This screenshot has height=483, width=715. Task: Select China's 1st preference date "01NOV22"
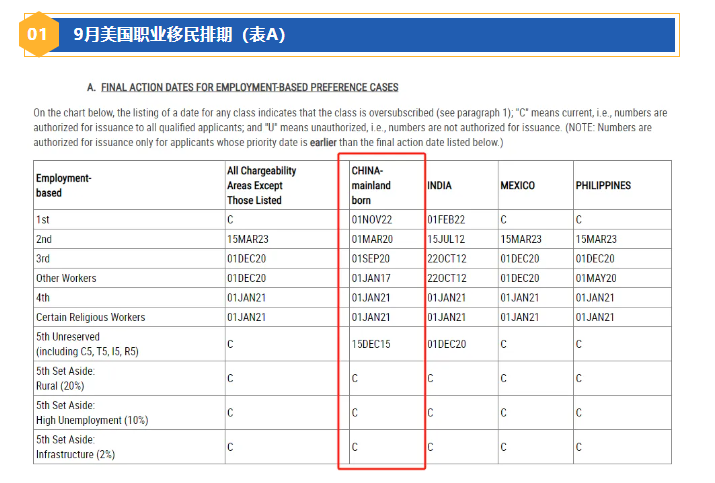click(x=372, y=220)
